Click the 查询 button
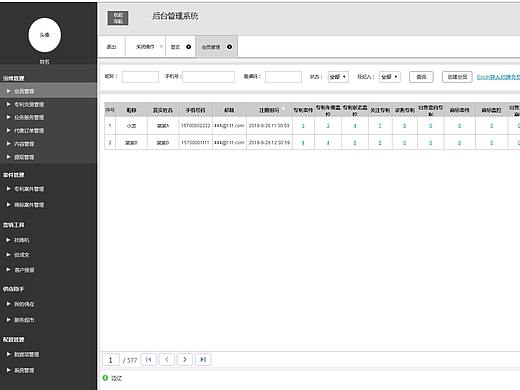Screen dimensions: 520x390 point(421,77)
